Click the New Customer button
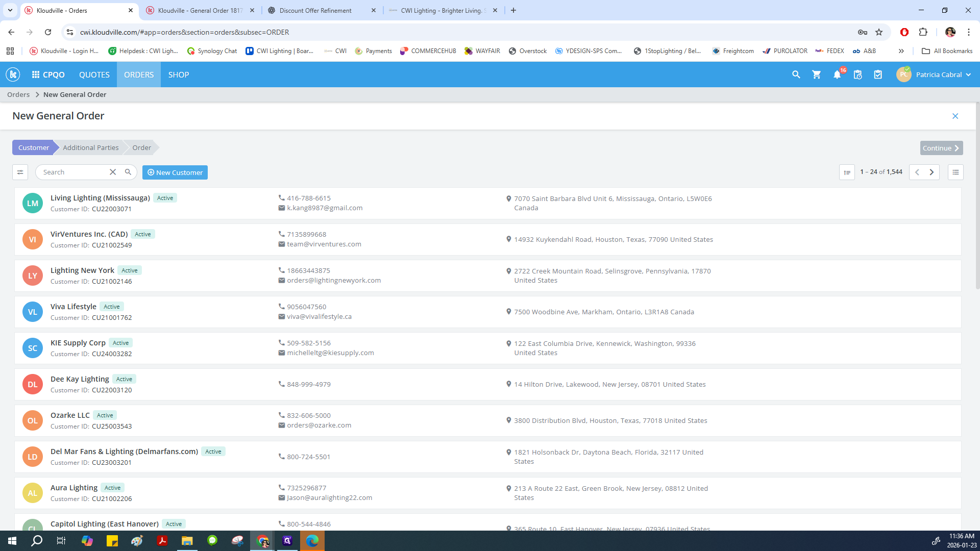This screenshot has width=980, height=551. (175, 172)
